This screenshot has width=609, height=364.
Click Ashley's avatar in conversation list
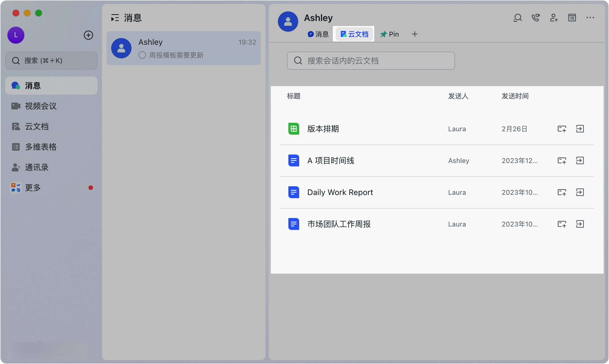coord(121,48)
